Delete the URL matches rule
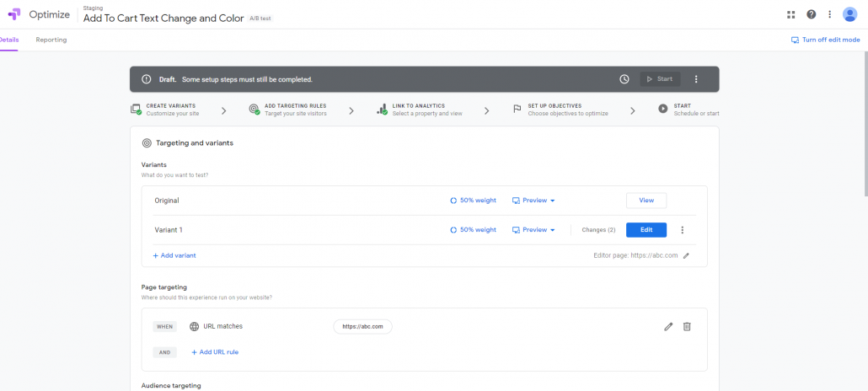Viewport: 868px width, 391px height. tap(687, 327)
